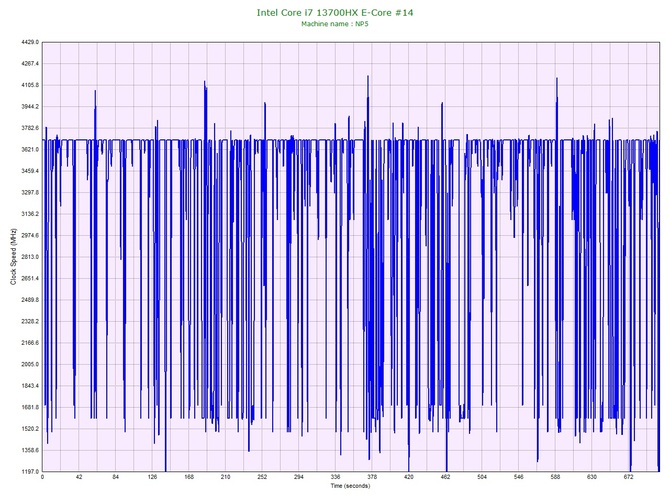Screen dimensions: 670x503
Task: Click the 4105.8 y-axis value
Action: coord(30,85)
